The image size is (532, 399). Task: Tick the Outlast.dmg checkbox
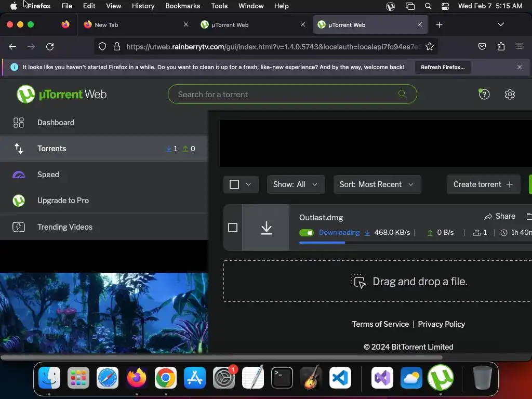point(233,228)
